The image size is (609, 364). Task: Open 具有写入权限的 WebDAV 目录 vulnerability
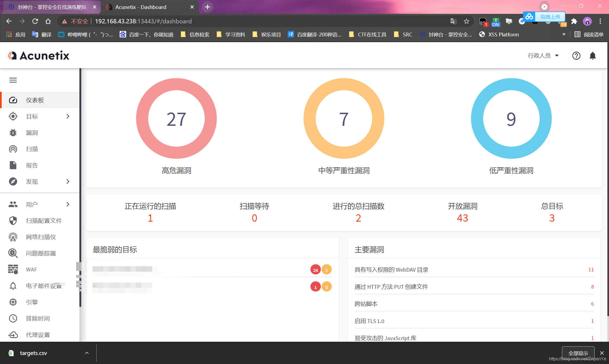(x=474, y=269)
